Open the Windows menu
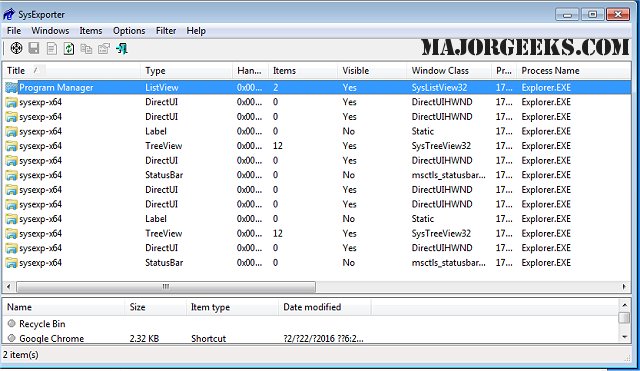The image size is (640, 371). [50, 31]
